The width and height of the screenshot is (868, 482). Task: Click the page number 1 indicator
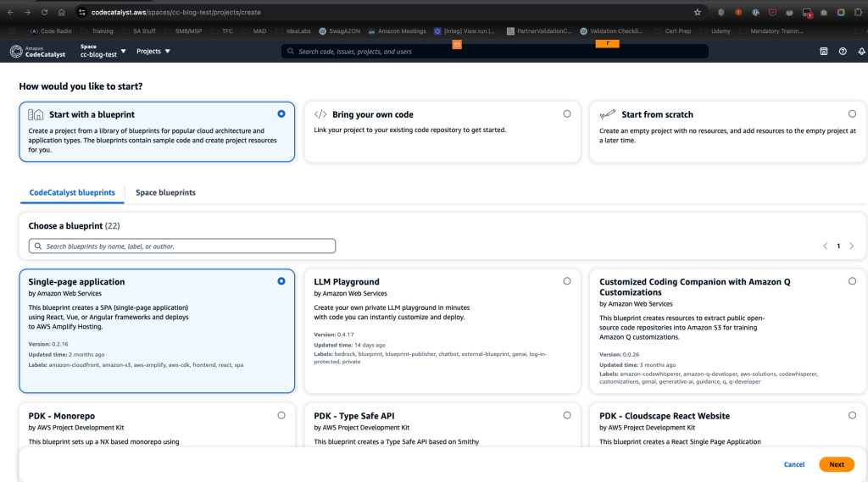pos(838,247)
